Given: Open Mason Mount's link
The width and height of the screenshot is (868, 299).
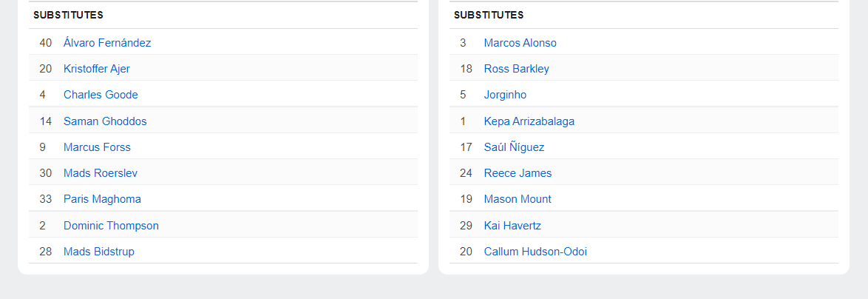Looking at the screenshot, I should [x=518, y=199].
